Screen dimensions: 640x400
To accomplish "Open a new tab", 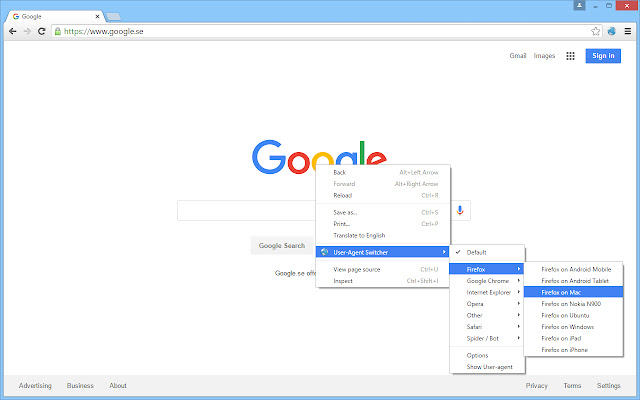I will [113, 17].
